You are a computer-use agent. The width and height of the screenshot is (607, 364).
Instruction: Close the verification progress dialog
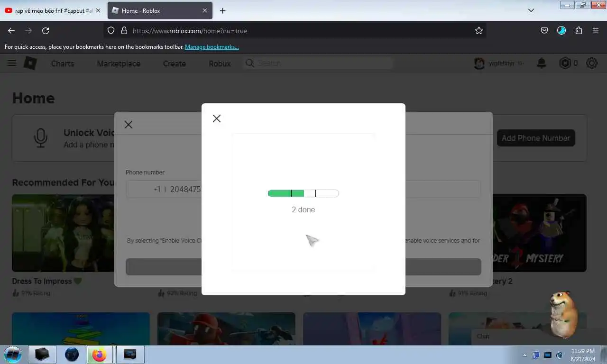[217, 118]
